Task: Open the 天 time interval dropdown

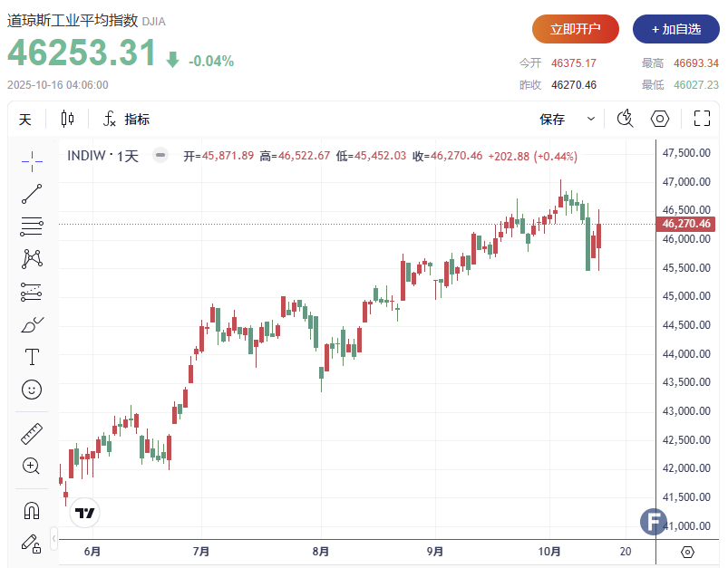Action: pos(25,120)
